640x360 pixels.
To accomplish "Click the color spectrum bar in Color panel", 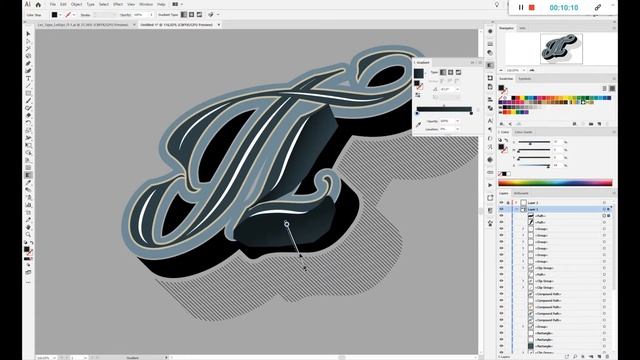I will (555, 182).
